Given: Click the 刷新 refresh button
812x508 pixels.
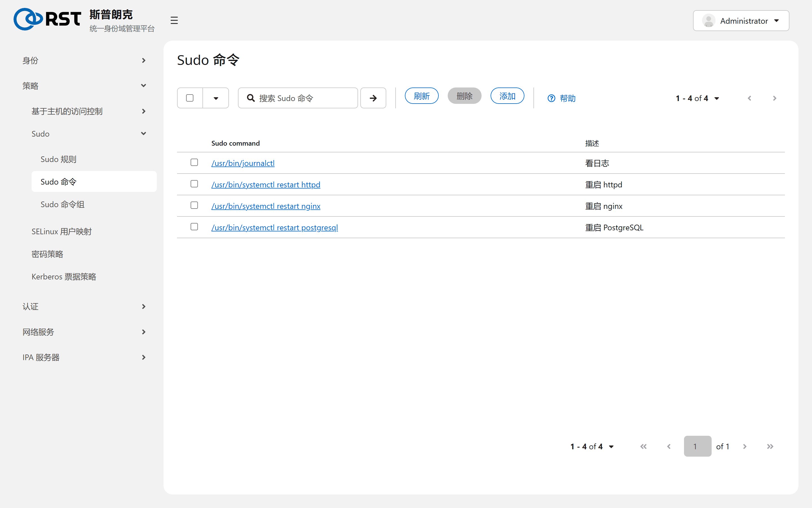Looking at the screenshot, I should pos(422,96).
